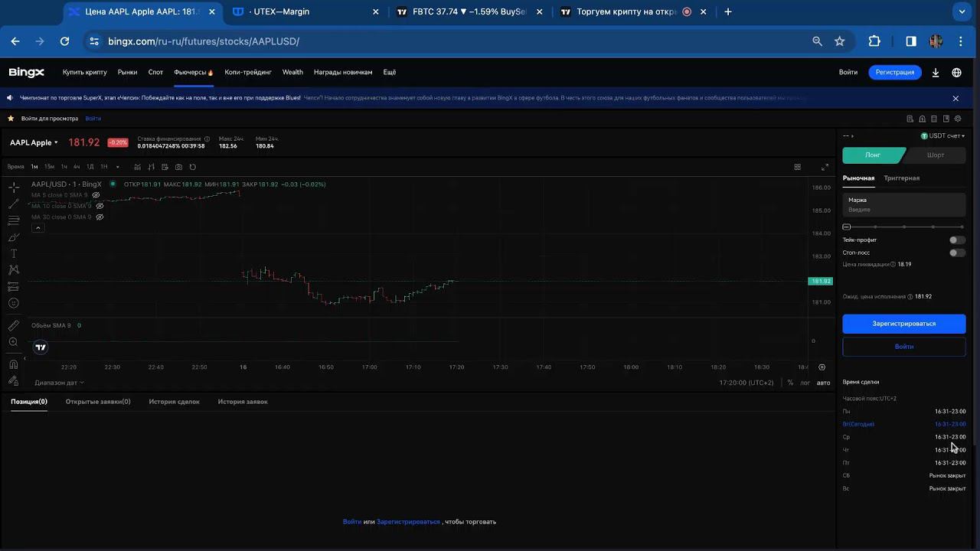The image size is (980, 551).
Task: Toggle percent scale on price axis
Action: (x=790, y=383)
